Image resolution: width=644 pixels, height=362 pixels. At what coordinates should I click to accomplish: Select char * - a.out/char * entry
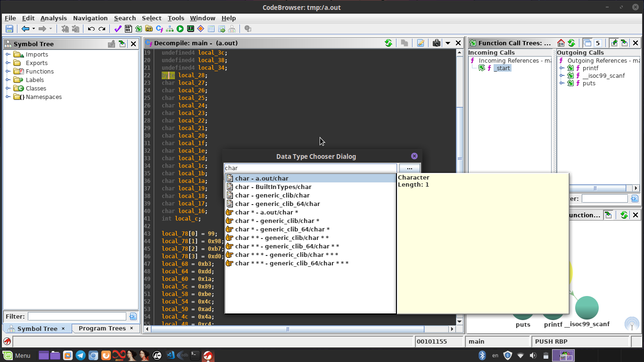click(x=310, y=213)
